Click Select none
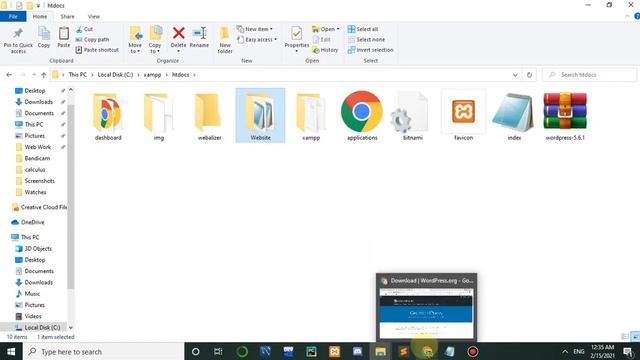The height and width of the screenshot is (360, 640). point(367,40)
